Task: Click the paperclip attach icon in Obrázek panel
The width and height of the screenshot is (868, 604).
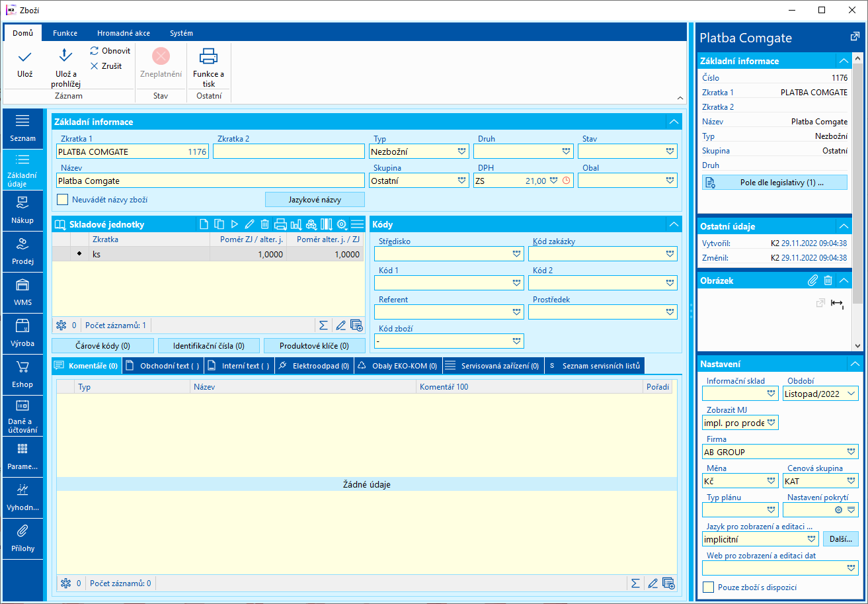Action: (x=812, y=280)
